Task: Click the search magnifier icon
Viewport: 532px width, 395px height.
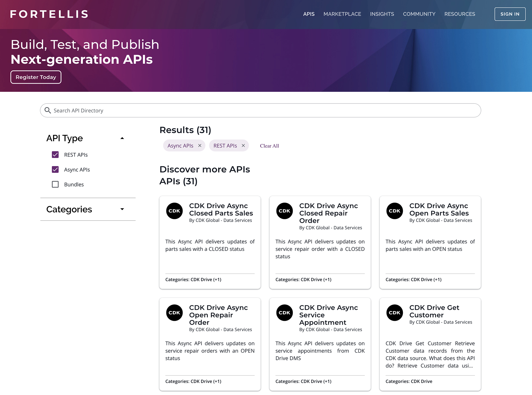Action: (48, 110)
